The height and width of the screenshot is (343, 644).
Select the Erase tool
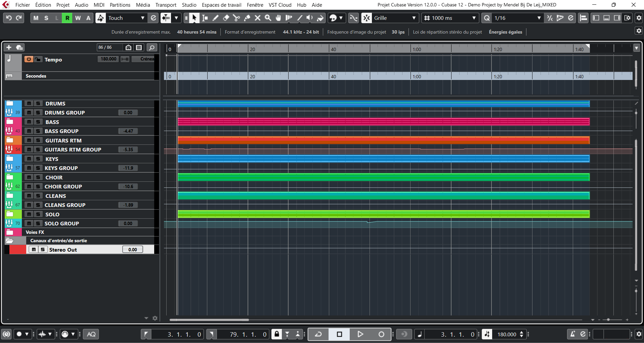226,18
